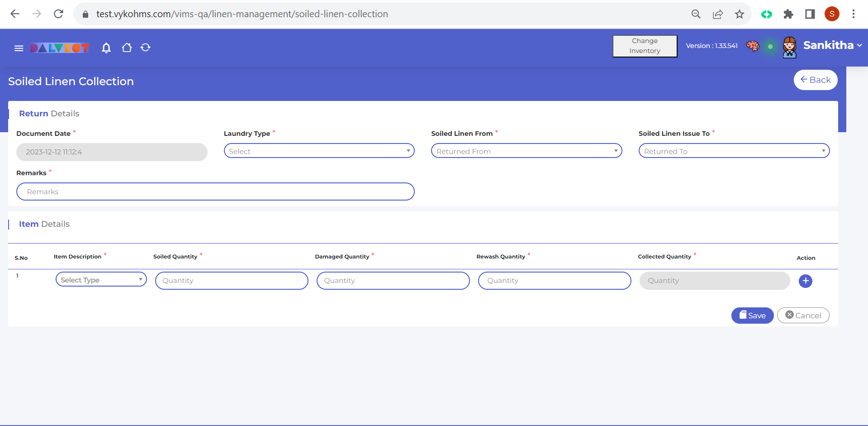Click the user avatar icon
The height and width of the screenshot is (426, 868).
[789, 47]
